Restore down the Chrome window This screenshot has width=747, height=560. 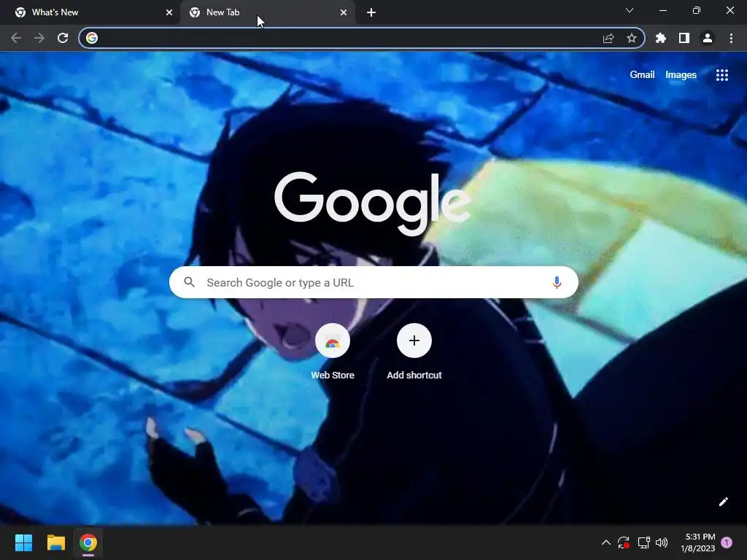pyautogui.click(x=697, y=10)
